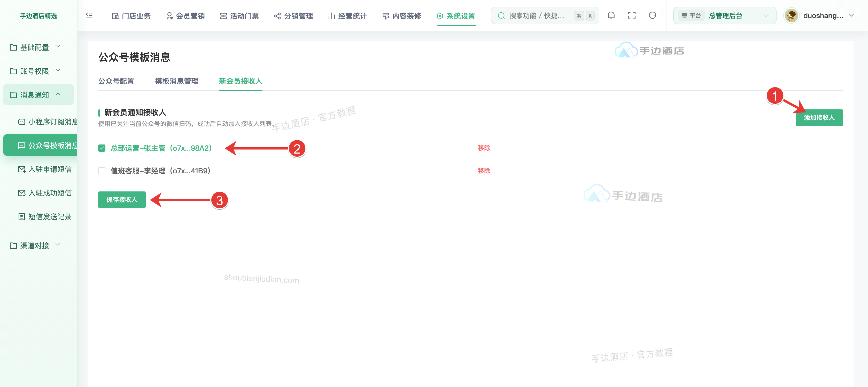Click the 新会员通知接收人 section title
Viewport: 868px width, 387px height.
click(x=135, y=112)
